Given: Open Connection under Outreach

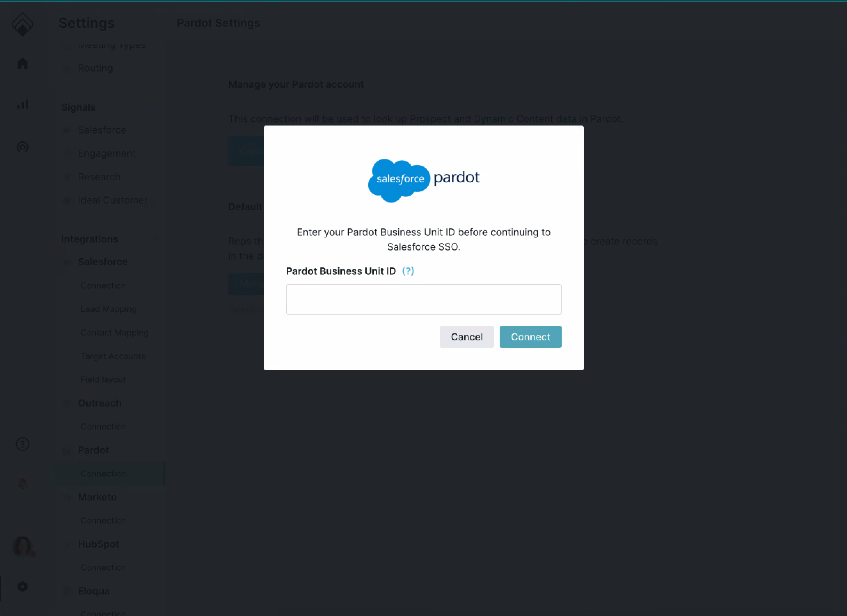Looking at the screenshot, I should tap(103, 427).
